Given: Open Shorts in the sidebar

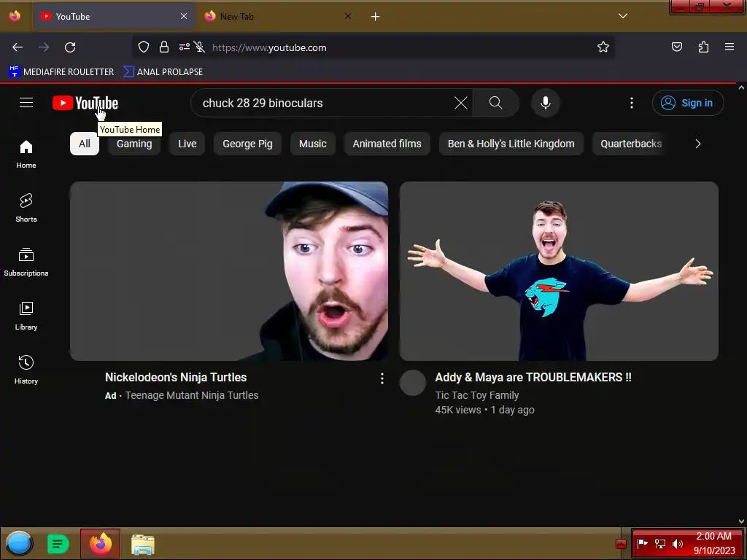Looking at the screenshot, I should pos(26,208).
